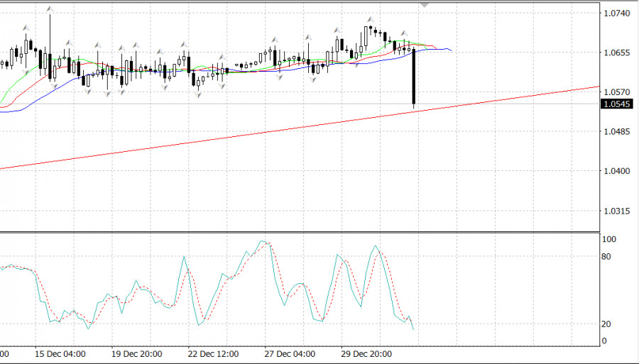This screenshot has height=364, width=639.
Task: Click the stochastic 80 level label
Action: [607, 256]
